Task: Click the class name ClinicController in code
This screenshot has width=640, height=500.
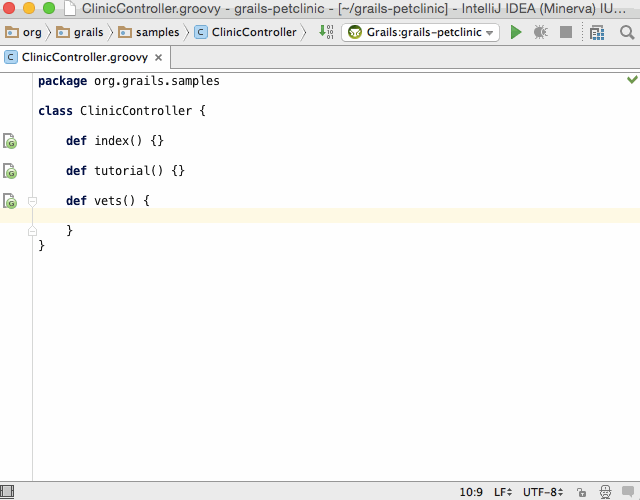Action: click(136, 111)
